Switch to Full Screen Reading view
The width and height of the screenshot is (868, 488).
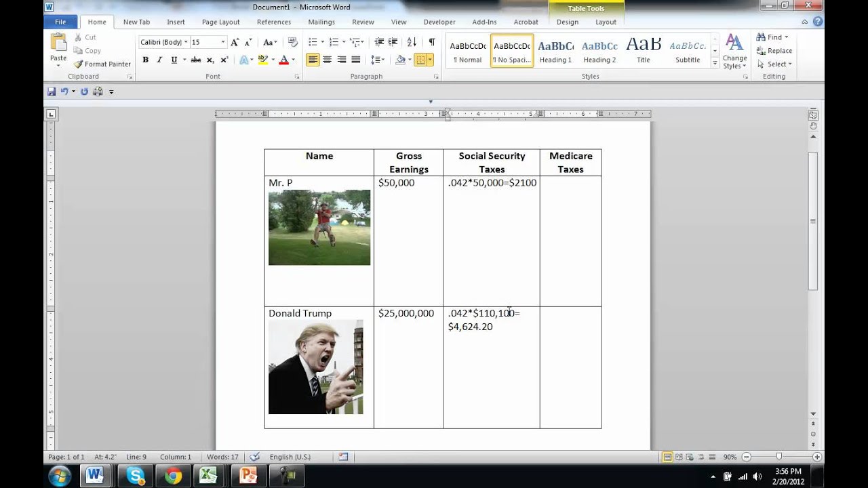click(x=679, y=457)
